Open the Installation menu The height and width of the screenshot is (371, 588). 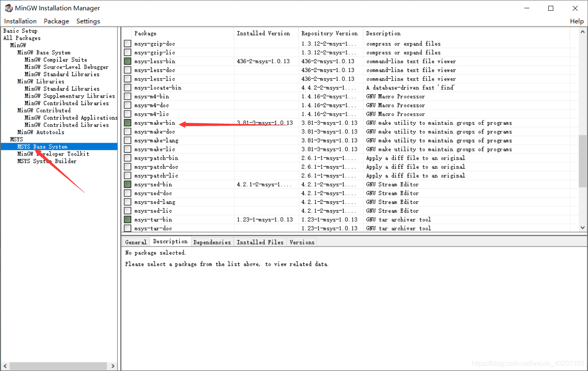tap(20, 21)
